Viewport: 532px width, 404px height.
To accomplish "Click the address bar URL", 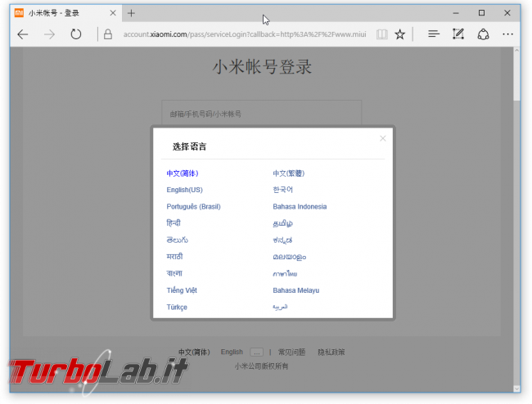I will 245,34.
